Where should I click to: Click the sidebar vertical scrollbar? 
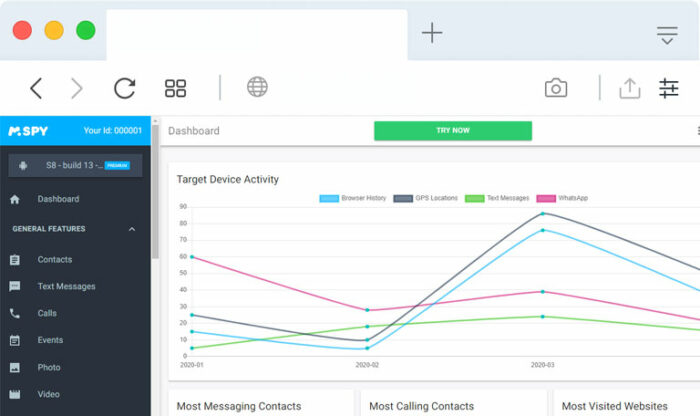click(x=155, y=192)
